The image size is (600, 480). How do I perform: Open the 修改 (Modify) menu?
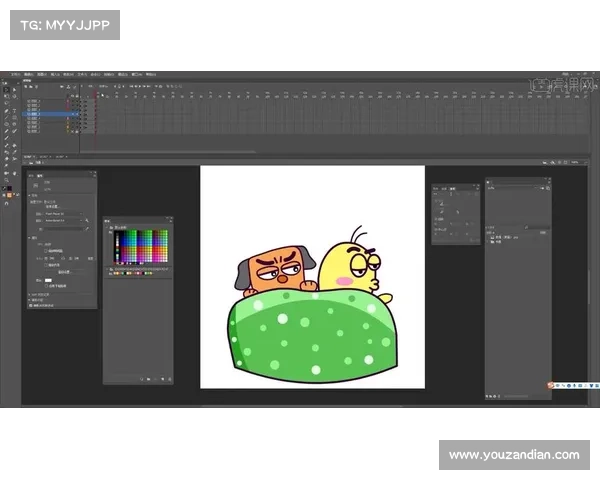click(x=68, y=74)
